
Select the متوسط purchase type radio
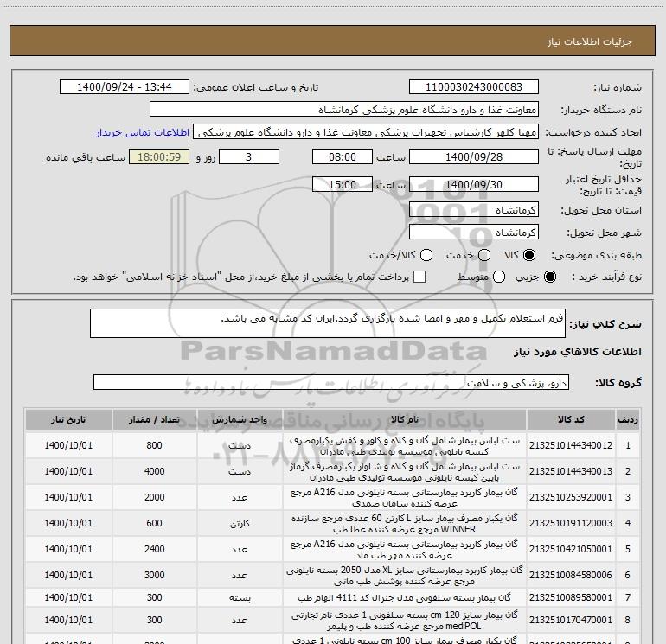click(499, 277)
